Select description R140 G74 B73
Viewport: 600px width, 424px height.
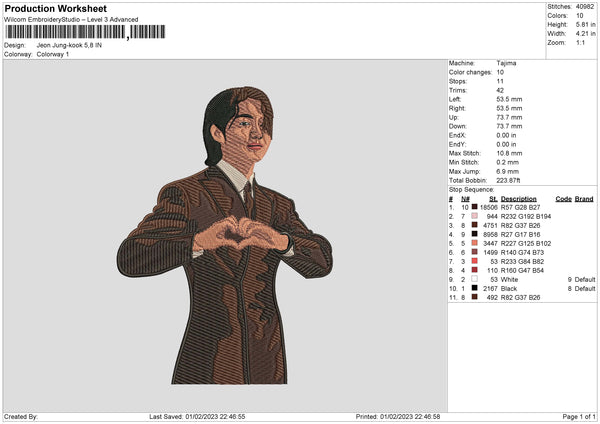click(x=522, y=253)
